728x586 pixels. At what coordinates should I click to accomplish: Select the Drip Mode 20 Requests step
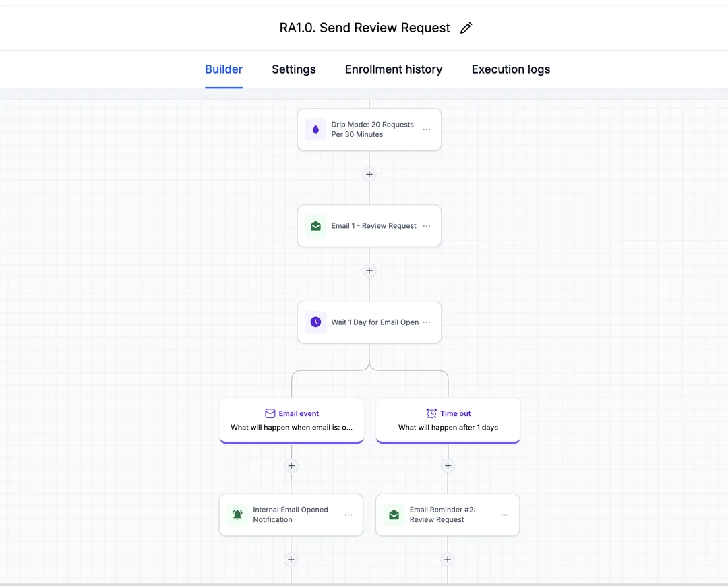point(369,129)
